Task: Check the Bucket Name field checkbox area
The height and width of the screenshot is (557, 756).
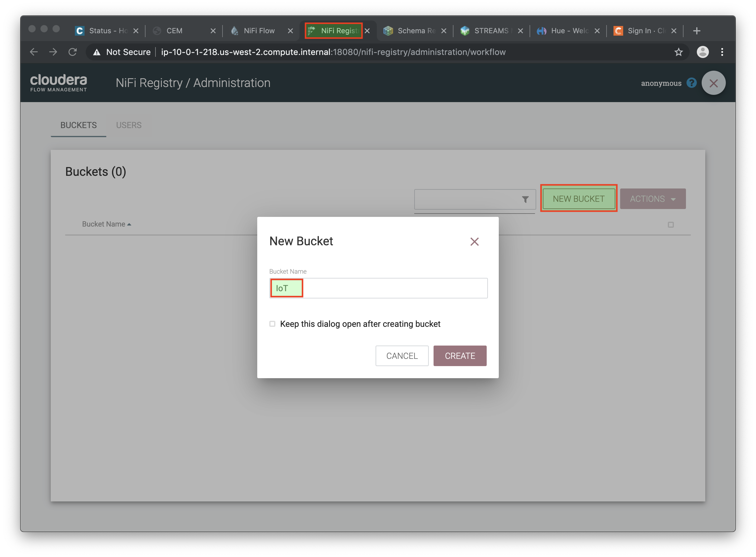Action: point(272,324)
